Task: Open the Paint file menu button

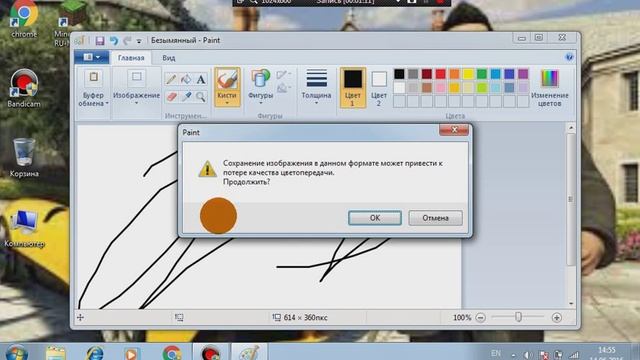Action: 91,57
